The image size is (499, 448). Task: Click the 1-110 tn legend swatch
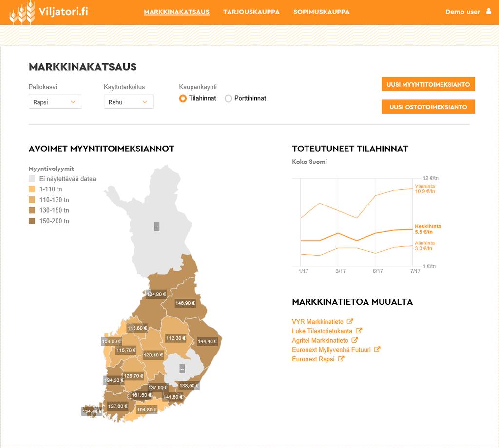(x=32, y=189)
